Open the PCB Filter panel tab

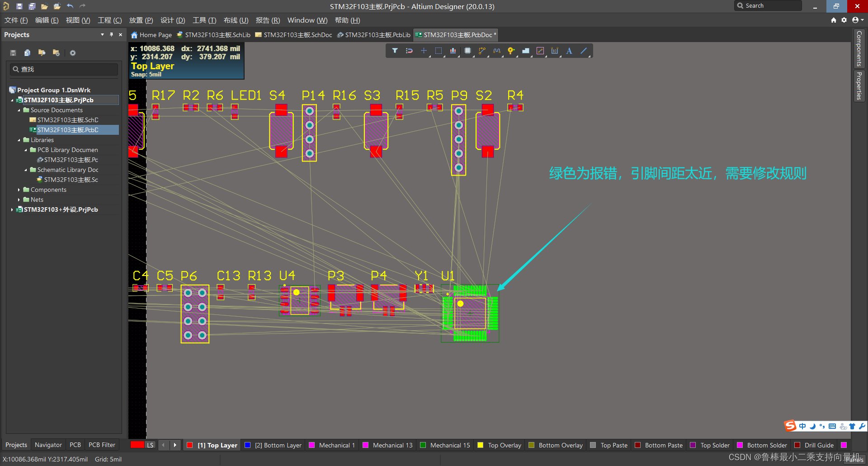[102, 445]
